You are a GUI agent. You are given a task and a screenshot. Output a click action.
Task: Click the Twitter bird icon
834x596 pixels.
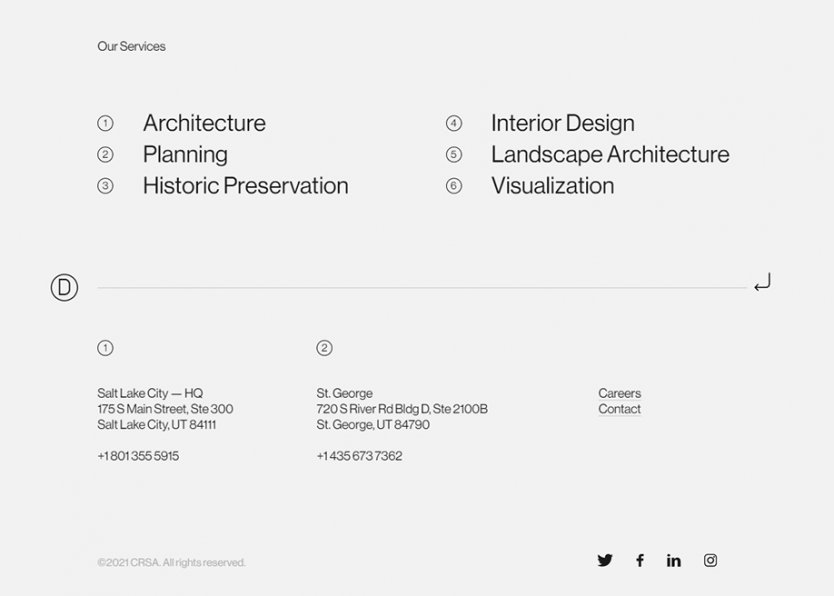point(605,561)
